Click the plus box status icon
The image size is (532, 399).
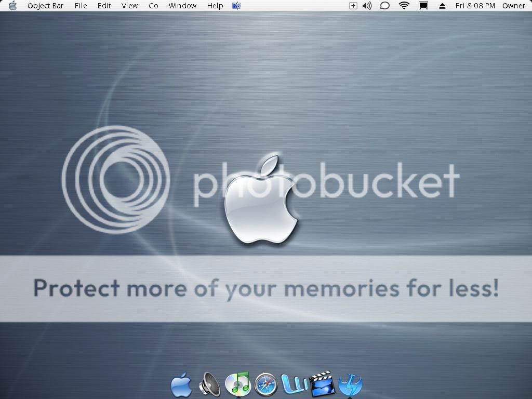click(353, 6)
